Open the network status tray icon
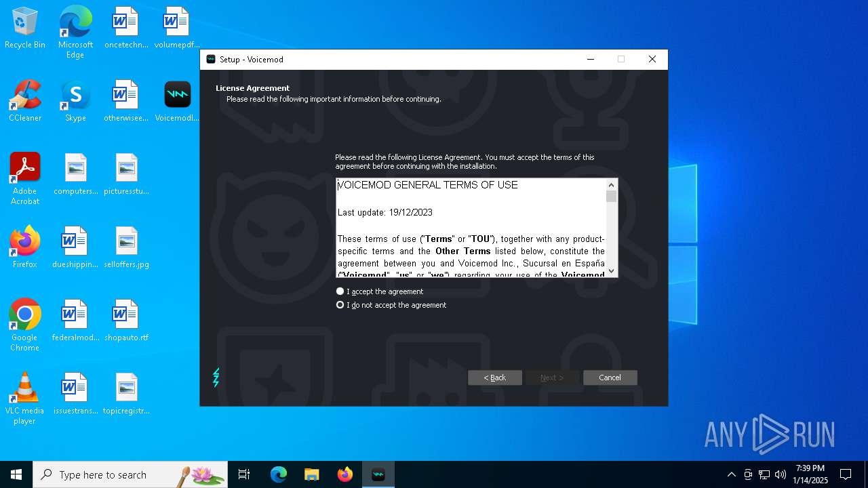The image size is (868, 488). 764,474
